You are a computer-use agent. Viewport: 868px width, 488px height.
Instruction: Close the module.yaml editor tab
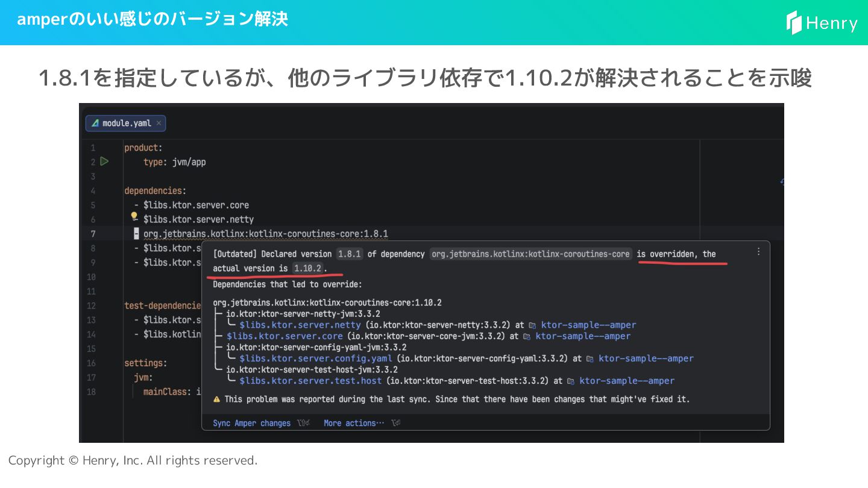(159, 123)
